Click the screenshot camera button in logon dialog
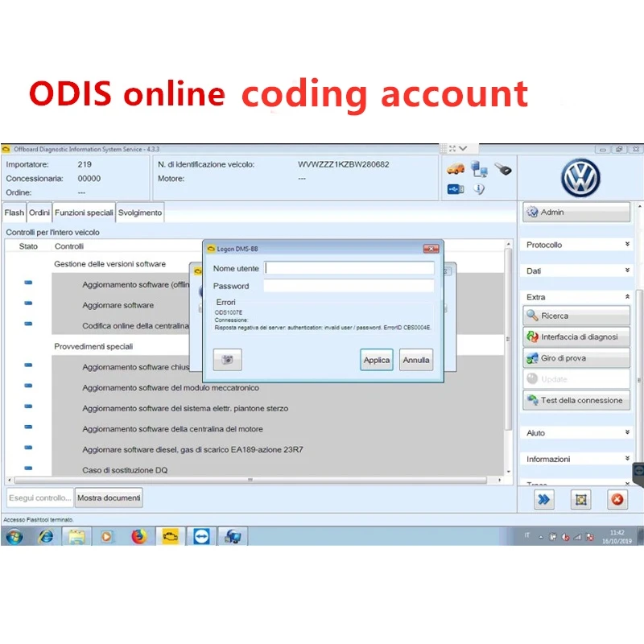The height and width of the screenshot is (644, 644). pyautogui.click(x=227, y=360)
